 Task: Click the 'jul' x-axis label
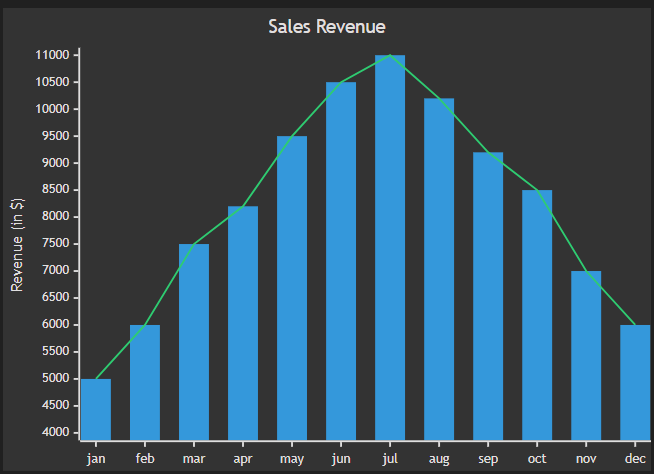[x=390, y=459]
